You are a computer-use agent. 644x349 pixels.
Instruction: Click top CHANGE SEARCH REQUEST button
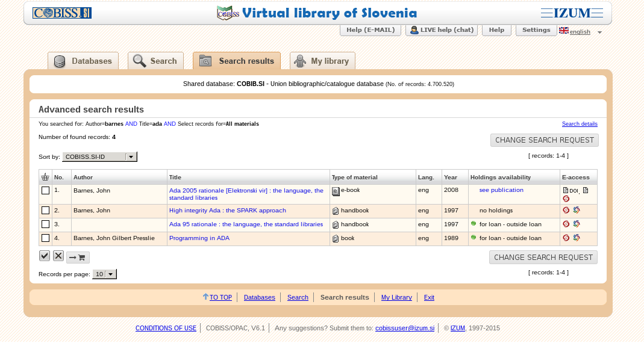click(545, 140)
